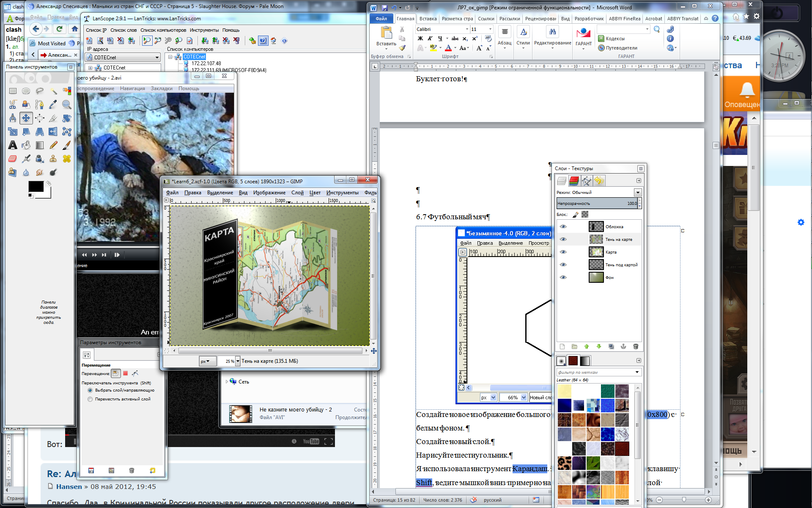Open the Закладки menu in video player

coord(162,88)
